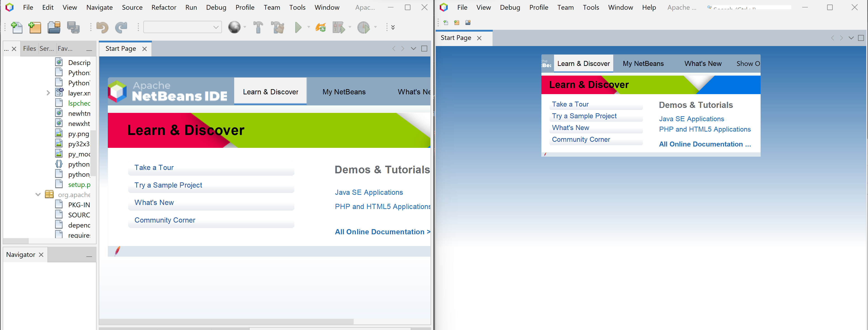868x330 pixels.
Task: Click the Search field in right window
Action: [749, 7]
